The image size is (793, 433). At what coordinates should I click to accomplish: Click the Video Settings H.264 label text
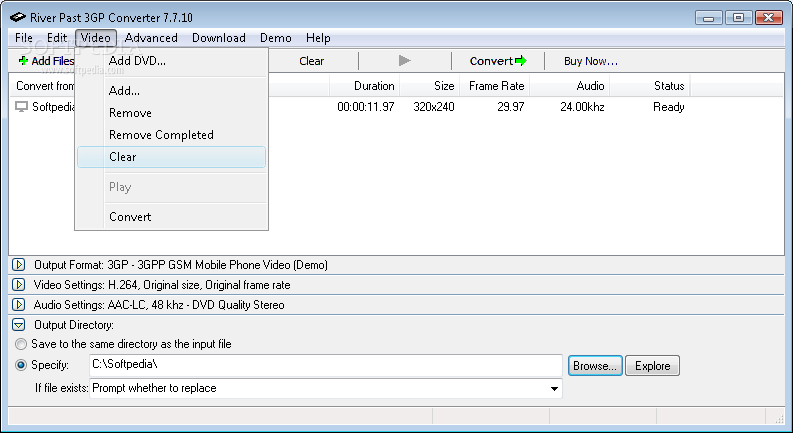click(x=162, y=285)
